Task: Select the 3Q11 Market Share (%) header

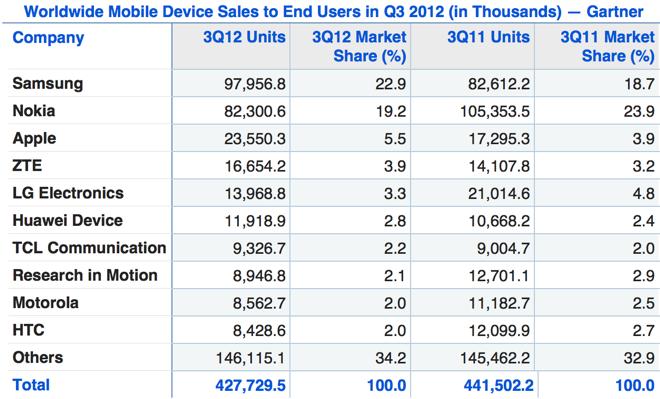Action: pyautogui.click(x=607, y=46)
